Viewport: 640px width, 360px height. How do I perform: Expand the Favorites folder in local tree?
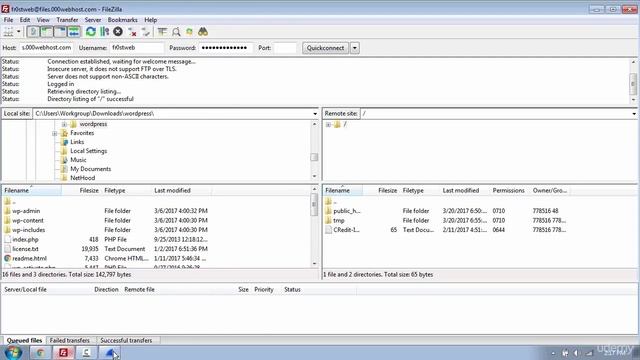pyautogui.click(x=55, y=133)
